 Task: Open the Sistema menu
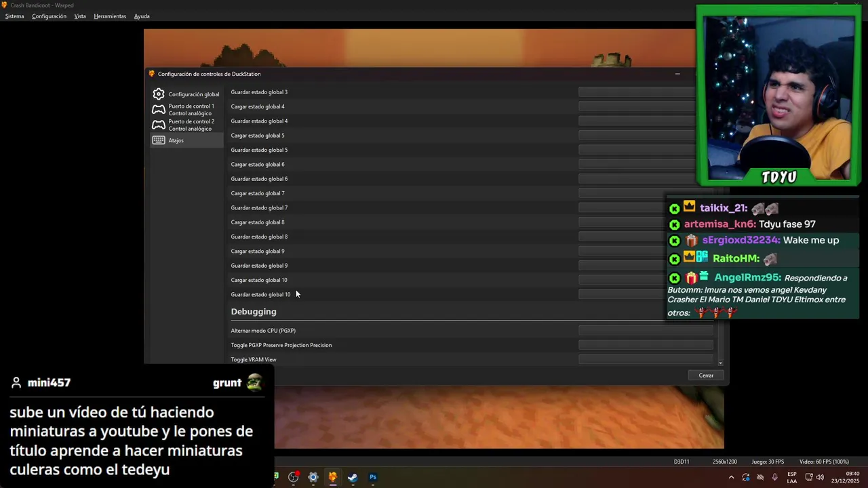click(14, 16)
